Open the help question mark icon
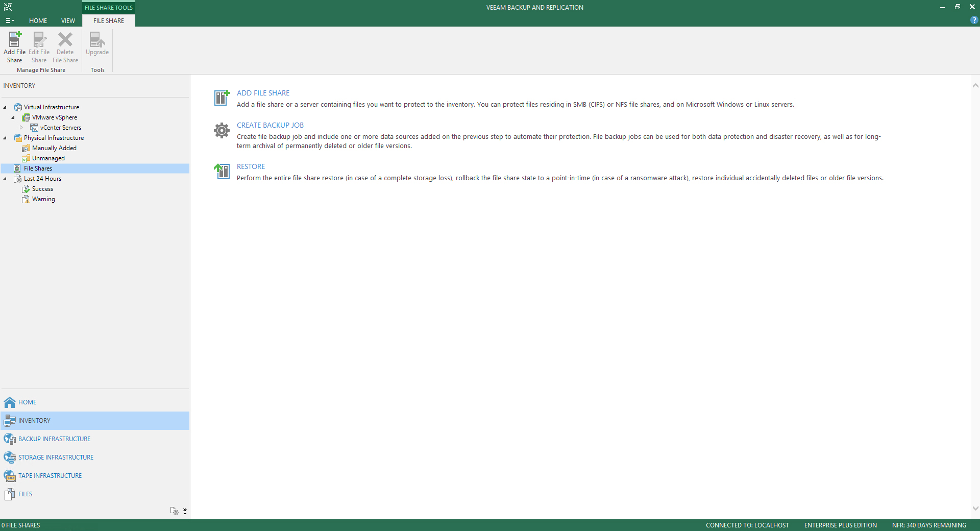 974,20
